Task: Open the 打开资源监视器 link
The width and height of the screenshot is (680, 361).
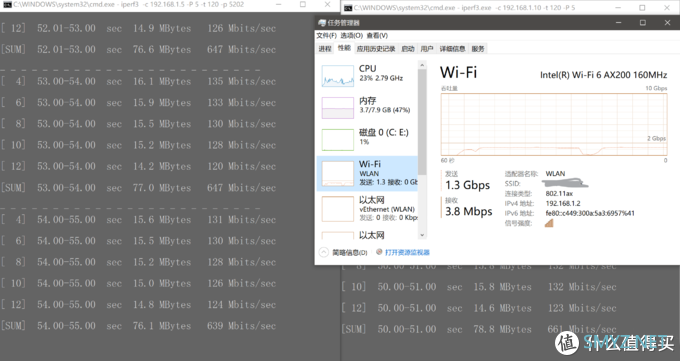Action: click(407, 252)
